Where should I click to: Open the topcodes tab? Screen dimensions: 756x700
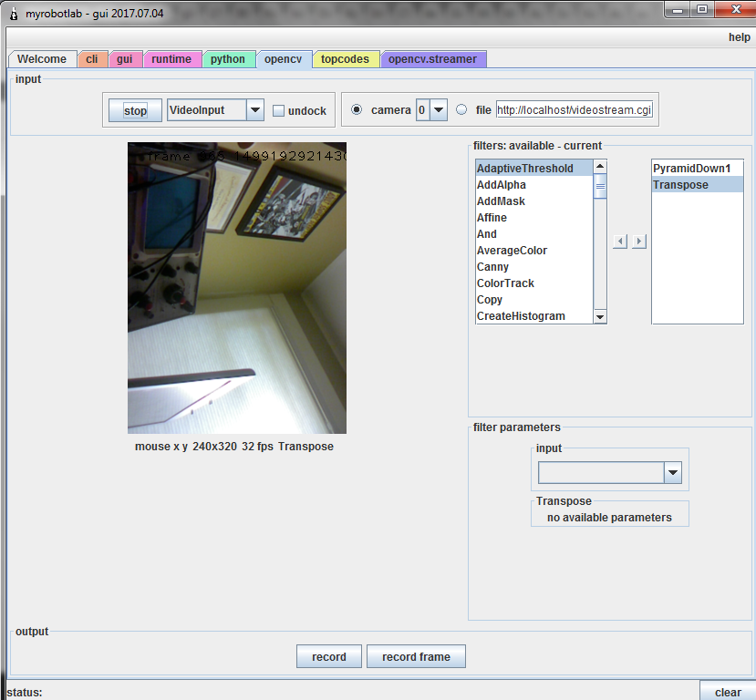(x=345, y=59)
